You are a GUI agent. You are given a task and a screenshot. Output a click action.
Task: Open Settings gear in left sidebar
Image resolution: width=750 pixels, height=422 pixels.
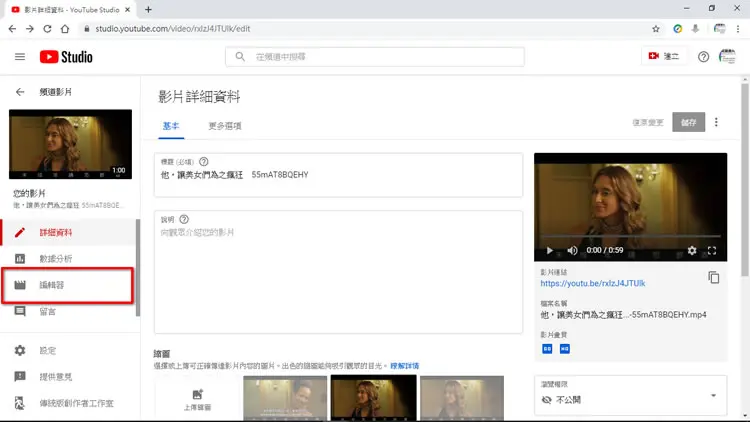[68, 351]
